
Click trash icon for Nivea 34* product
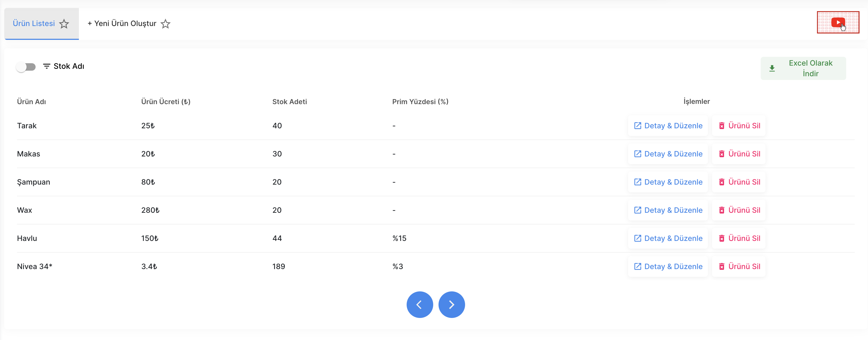click(x=722, y=266)
